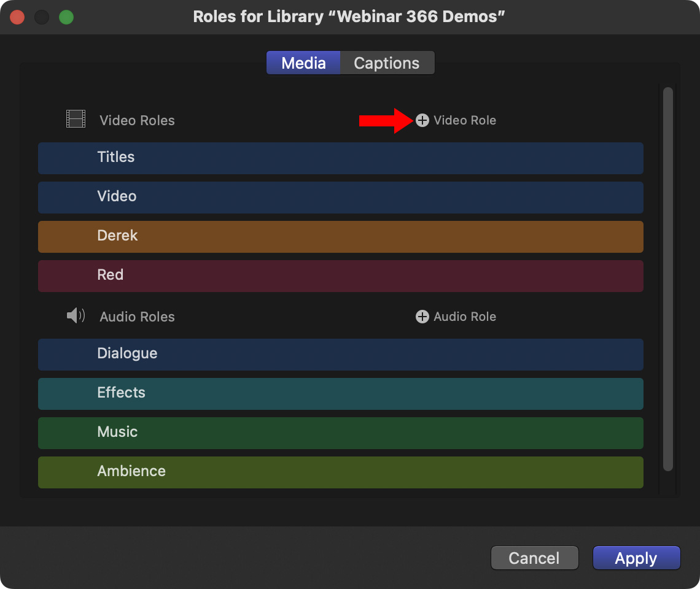
Task: Select the Music audio role
Action: [x=340, y=433]
